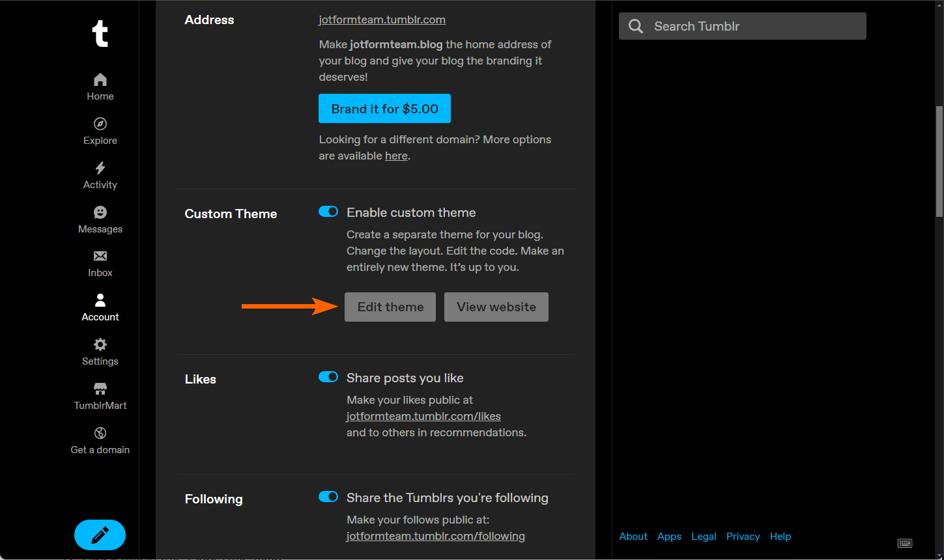This screenshot has width=944, height=560.
Task: Open the TumblrMart storefront icon
Action: point(100,389)
